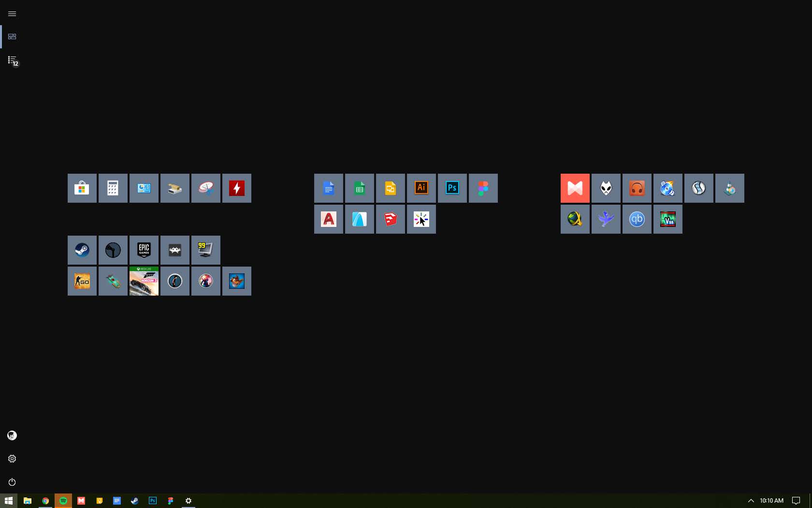812x508 pixels.
Task: Launch the CDBurnerXP disc tile
Action: click(668, 188)
